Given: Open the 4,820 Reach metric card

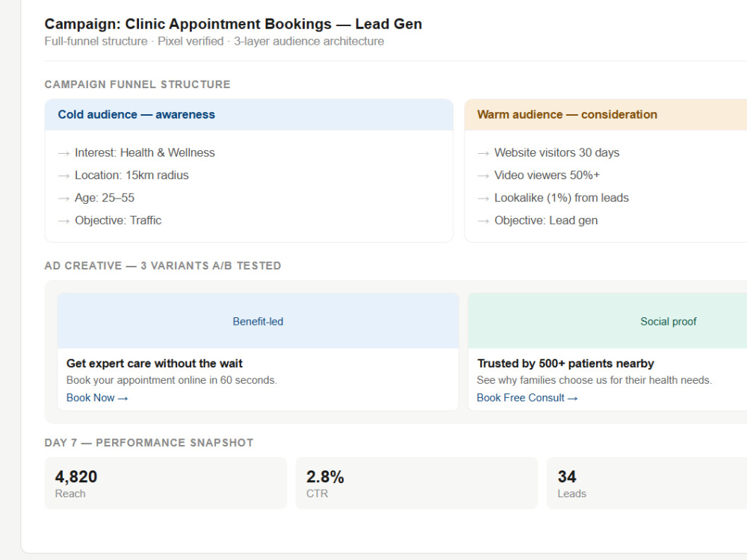Looking at the screenshot, I should coord(165,483).
